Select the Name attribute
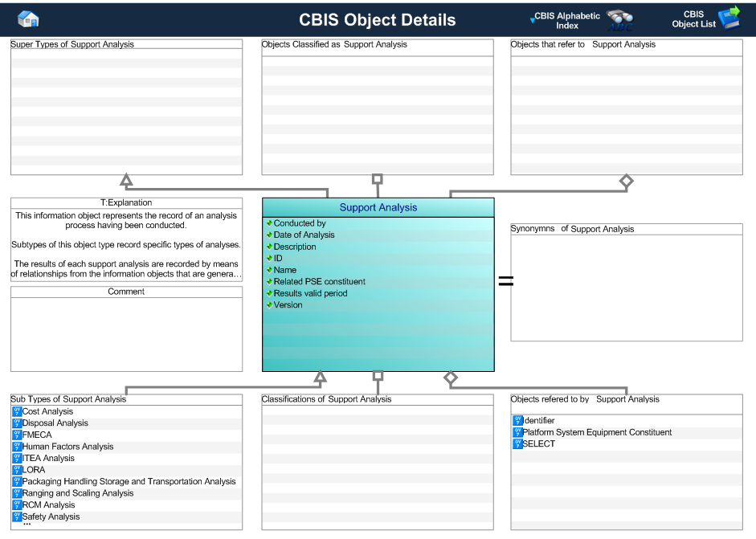This screenshot has height=539, width=756. tap(285, 270)
